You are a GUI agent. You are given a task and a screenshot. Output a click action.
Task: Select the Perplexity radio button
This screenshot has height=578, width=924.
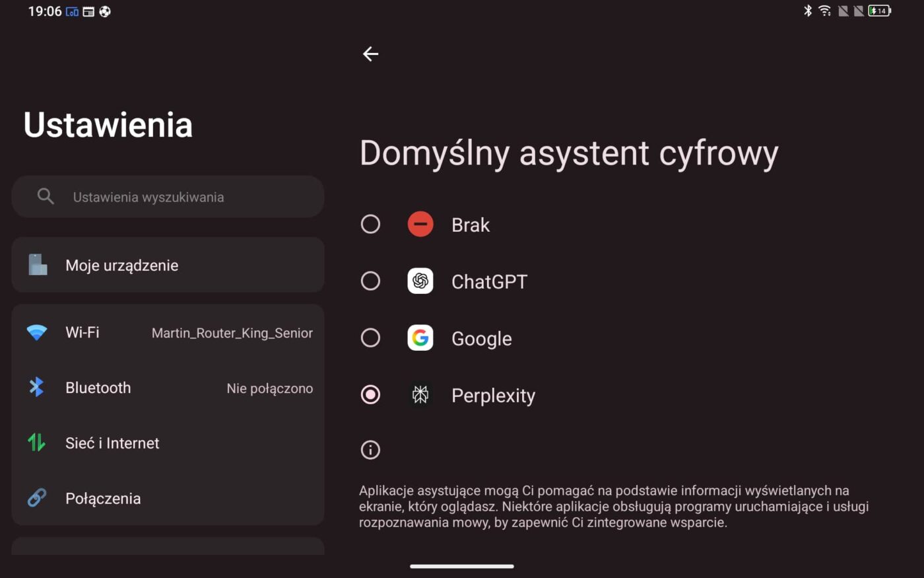[x=370, y=394]
